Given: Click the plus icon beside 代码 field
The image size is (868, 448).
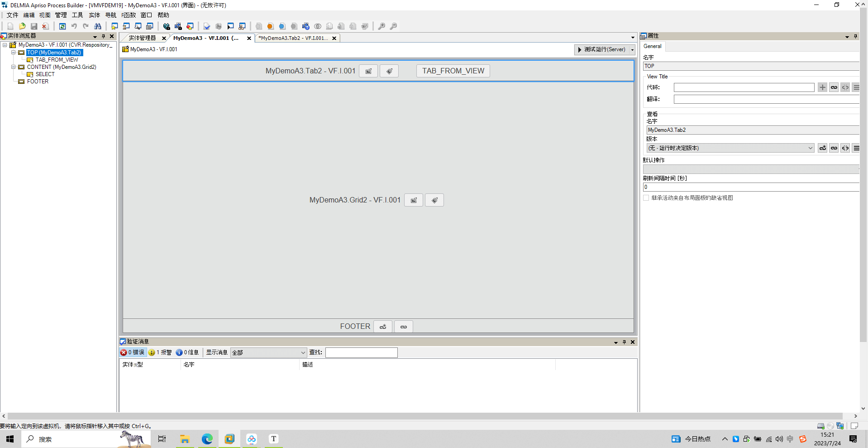Looking at the screenshot, I should (823, 87).
